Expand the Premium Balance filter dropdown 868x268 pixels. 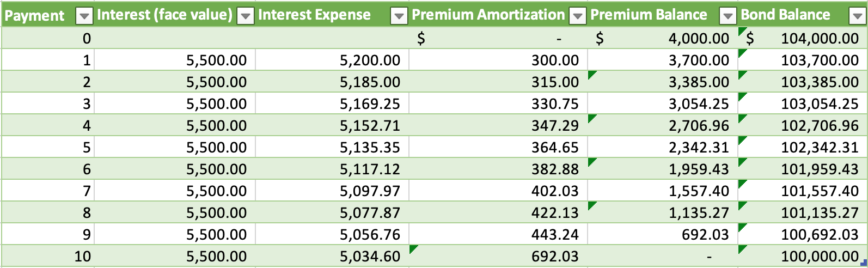pyautogui.click(x=728, y=16)
